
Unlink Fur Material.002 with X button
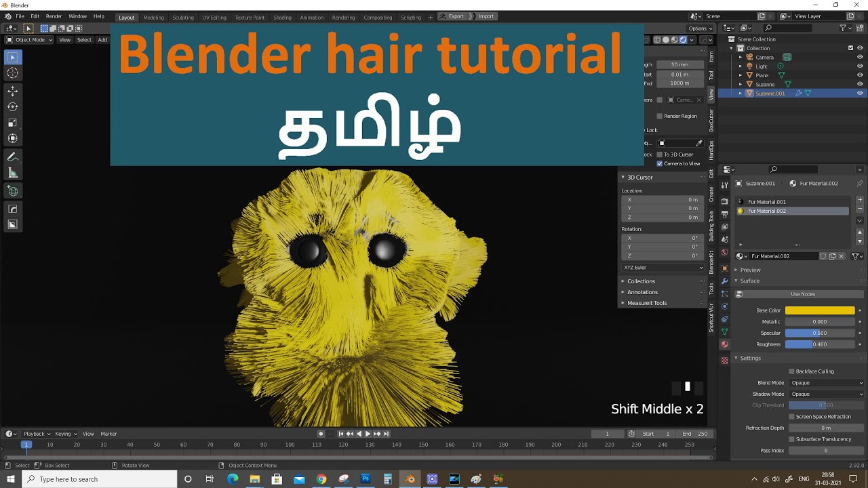click(x=842, y=256)
